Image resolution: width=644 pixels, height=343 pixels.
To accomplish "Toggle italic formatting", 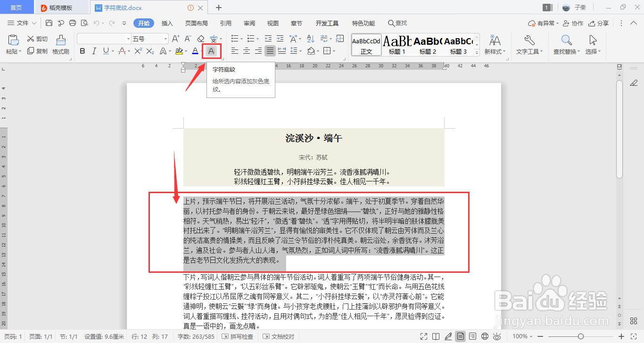I will 94,51.
